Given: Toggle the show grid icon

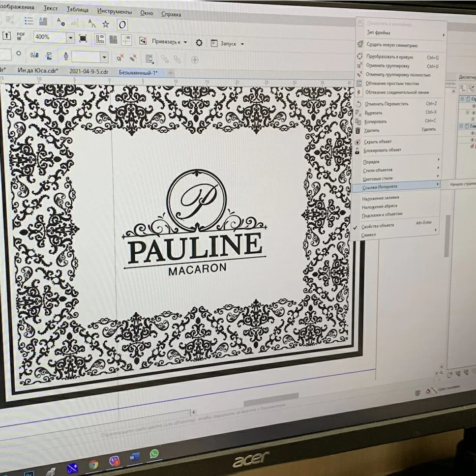Looking at the screenshot, I should tap(113, 39).
